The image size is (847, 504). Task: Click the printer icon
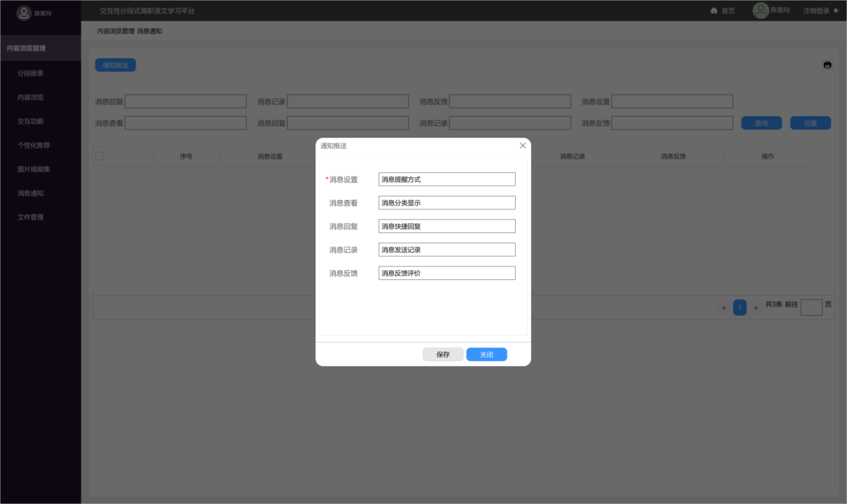[x=827, y=65]
